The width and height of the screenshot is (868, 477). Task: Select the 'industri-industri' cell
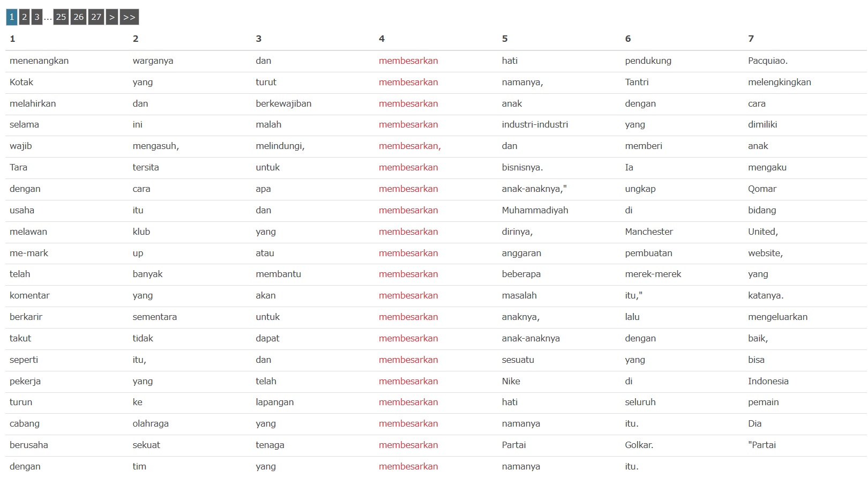pos(535,124)
